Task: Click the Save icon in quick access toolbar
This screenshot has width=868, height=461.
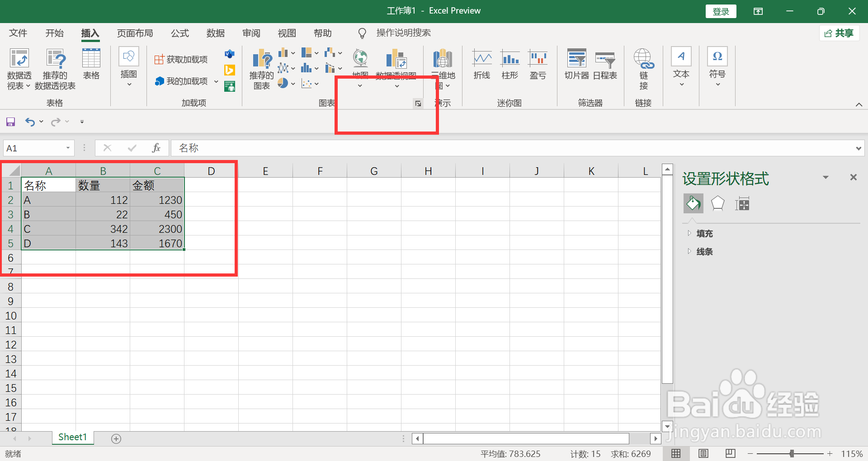Action: tap(10, 122)
